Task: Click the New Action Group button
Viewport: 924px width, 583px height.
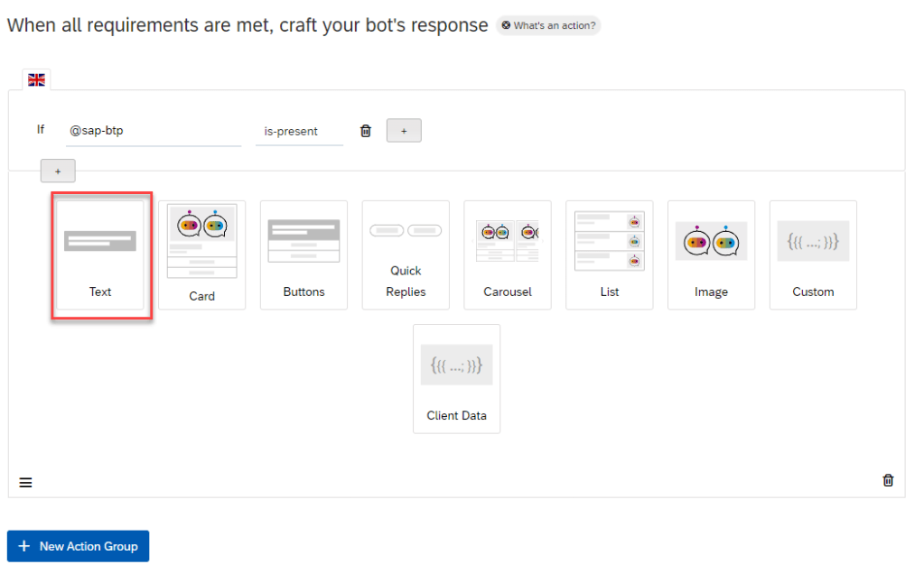Action: [x=78, y=546]
